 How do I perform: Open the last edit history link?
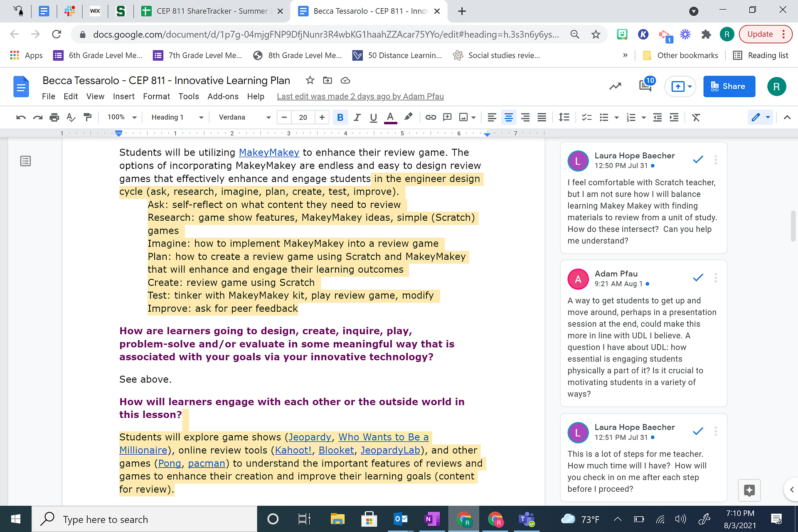point(360,96)
